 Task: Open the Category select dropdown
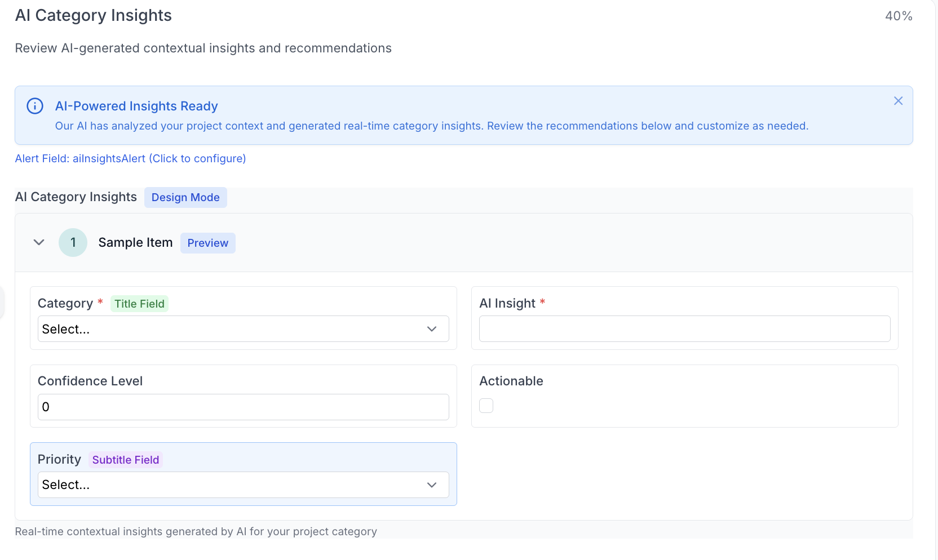coord(243,329)
